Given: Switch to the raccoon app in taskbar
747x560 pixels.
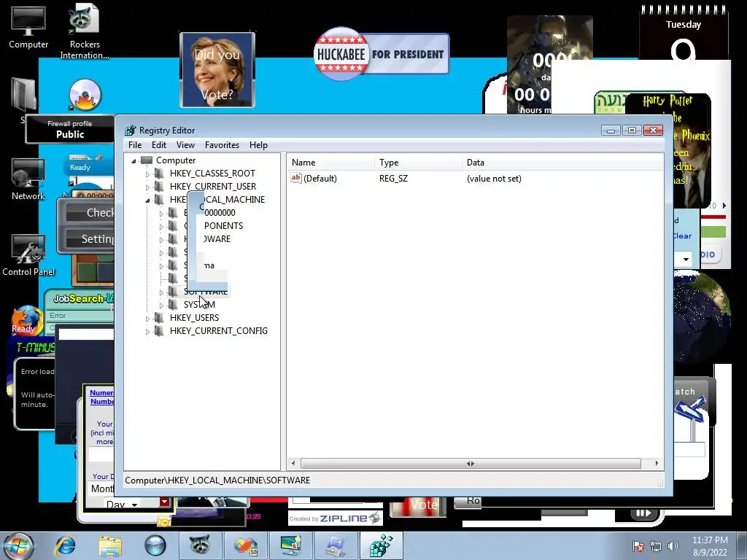Looking at the screenshot, I should click(x=200, y=545).
